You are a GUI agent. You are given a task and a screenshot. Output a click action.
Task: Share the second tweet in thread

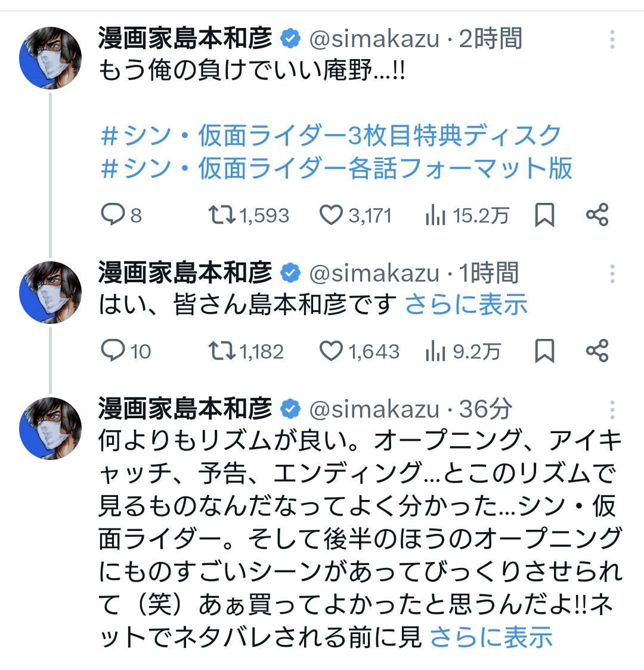click(597, 351)
